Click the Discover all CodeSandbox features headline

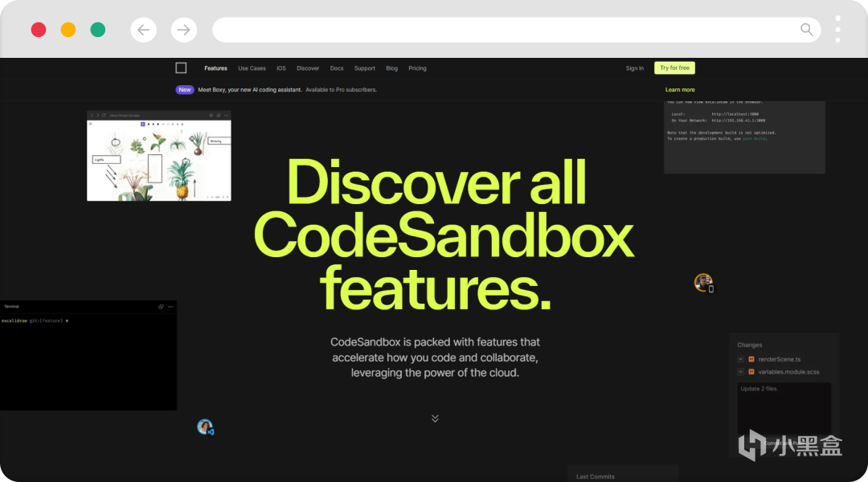(x=443, y=235)
